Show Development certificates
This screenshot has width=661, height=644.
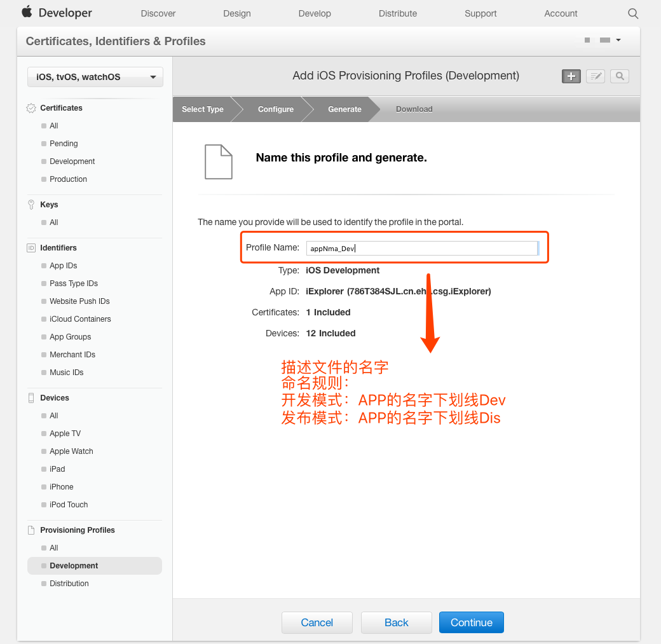coord(72,161)
